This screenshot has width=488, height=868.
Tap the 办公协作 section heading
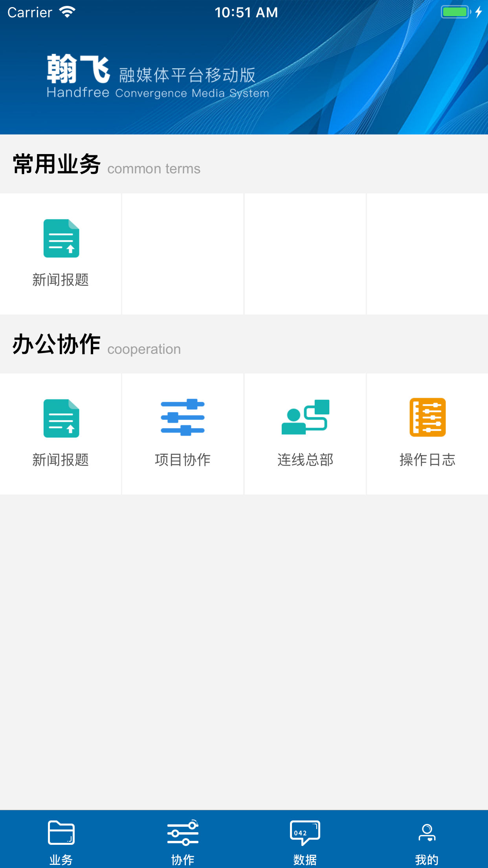pos(57,344)
